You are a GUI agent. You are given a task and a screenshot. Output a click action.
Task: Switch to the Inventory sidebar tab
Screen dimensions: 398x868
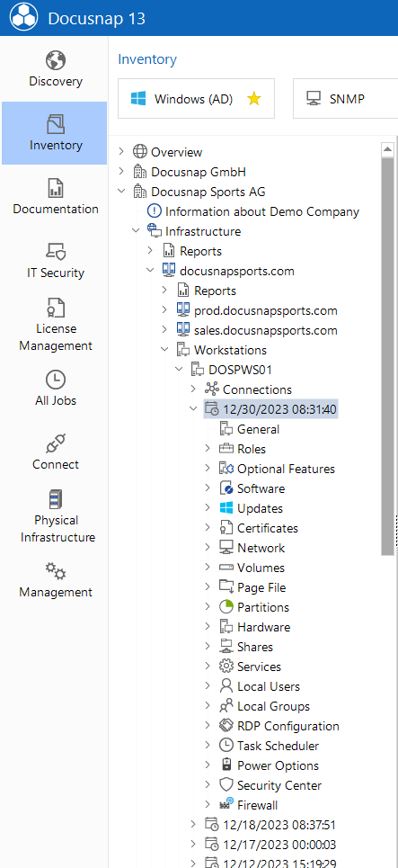pyautogui.click(x=55, y=133)
